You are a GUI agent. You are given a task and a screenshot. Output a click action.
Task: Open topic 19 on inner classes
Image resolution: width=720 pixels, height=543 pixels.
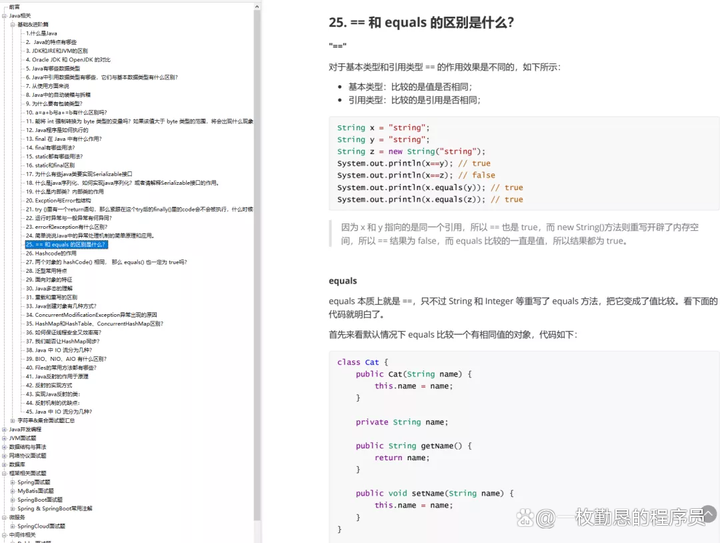[64, 191]
